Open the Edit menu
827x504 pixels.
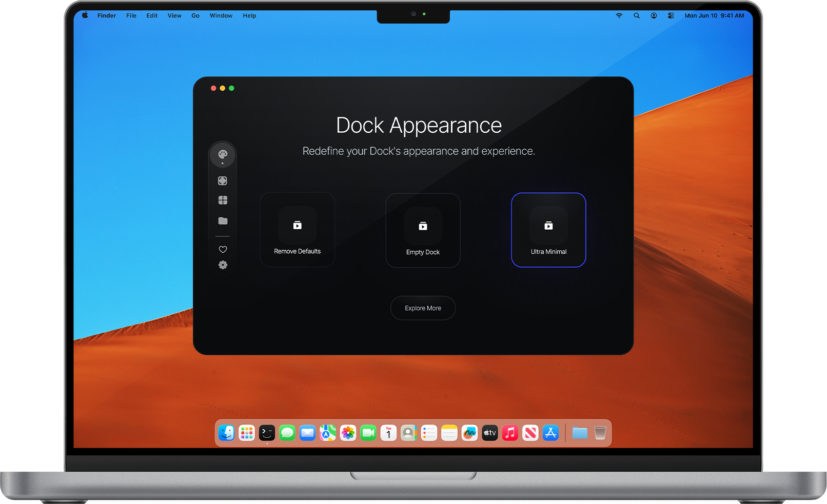pos(152,16)
